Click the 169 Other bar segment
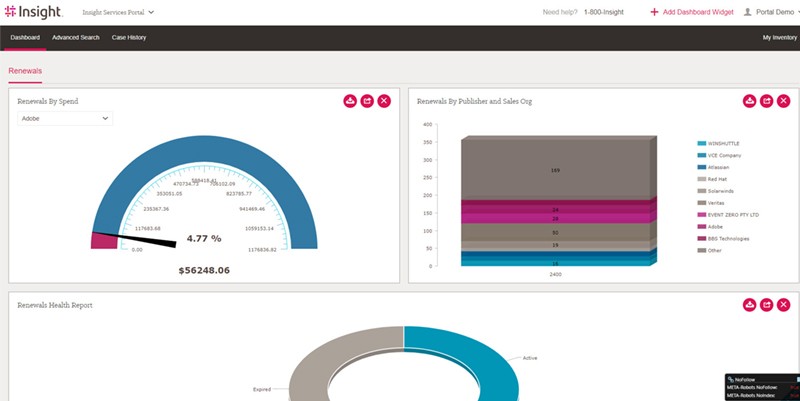This screenshot has width=800, height=401. pos(556,170)
